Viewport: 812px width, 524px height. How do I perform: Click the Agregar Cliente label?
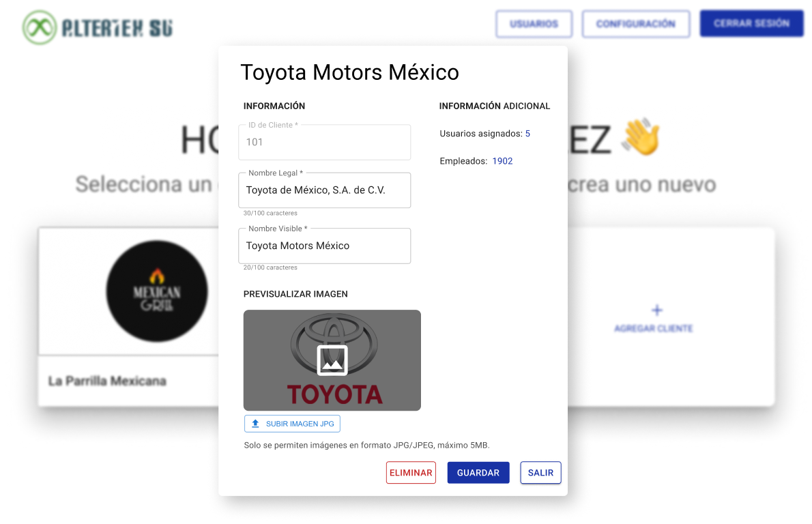click(654, 328)
